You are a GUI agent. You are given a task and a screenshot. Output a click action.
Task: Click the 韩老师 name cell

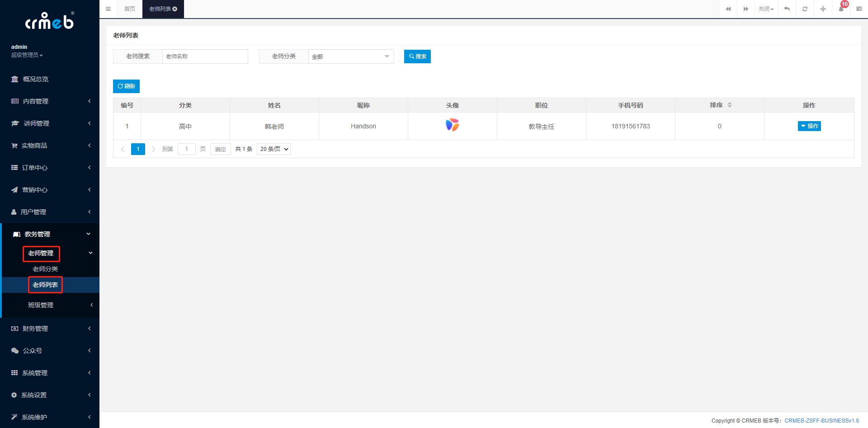click(x=274, y=127)
